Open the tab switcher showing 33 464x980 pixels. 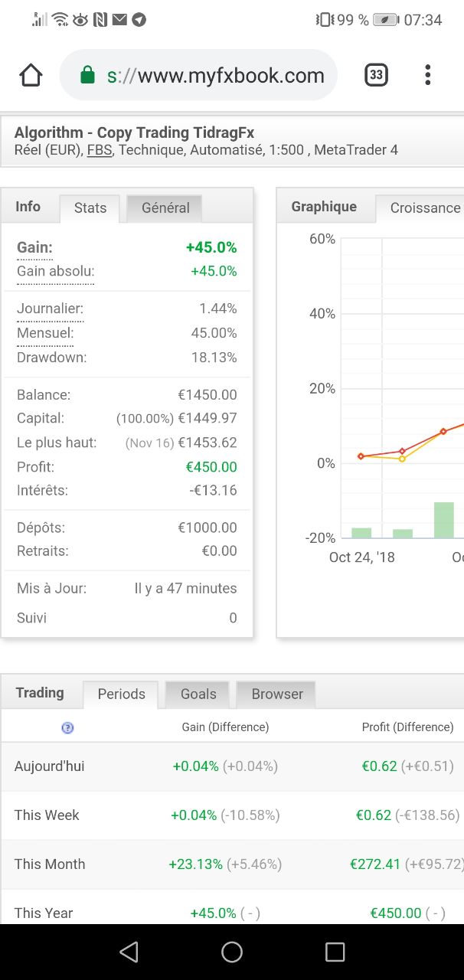point(376,75)
